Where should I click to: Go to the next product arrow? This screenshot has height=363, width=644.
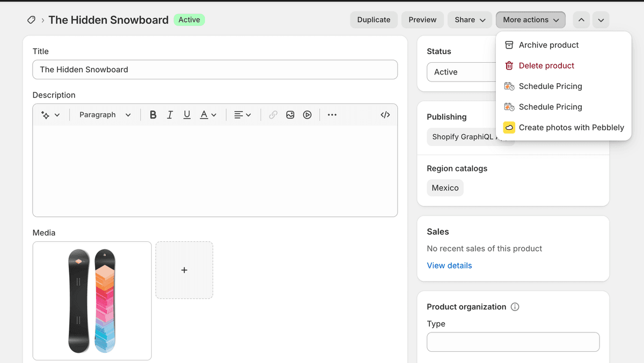pyautogui.click(x=601, y=20)
